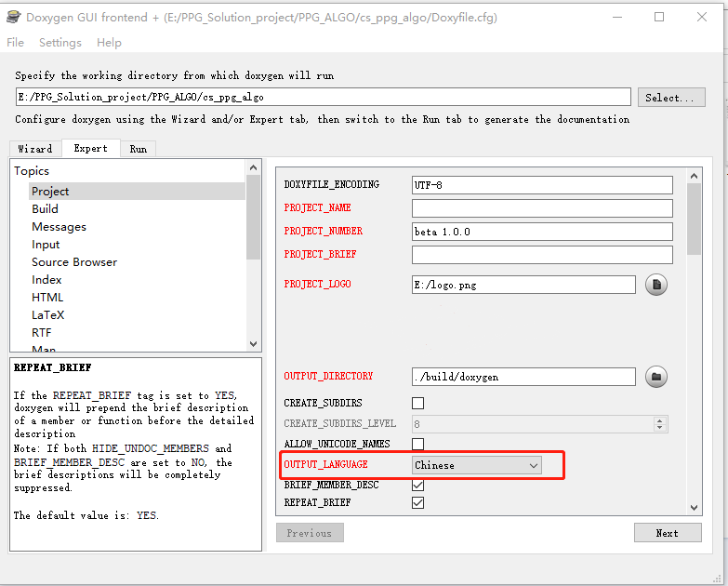
Task: Enable the CREATE_SUBDIRS checkbox
Action: click(x=417, y=403)
